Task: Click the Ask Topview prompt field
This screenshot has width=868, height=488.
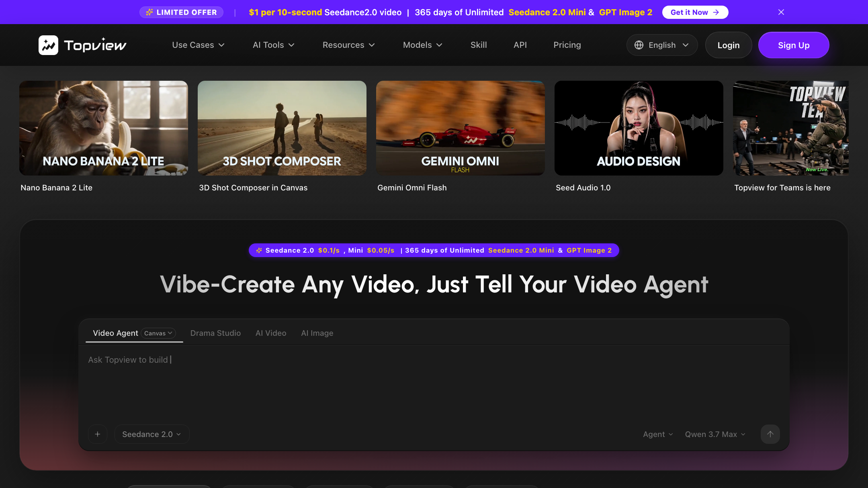Action: click(434, 382)
